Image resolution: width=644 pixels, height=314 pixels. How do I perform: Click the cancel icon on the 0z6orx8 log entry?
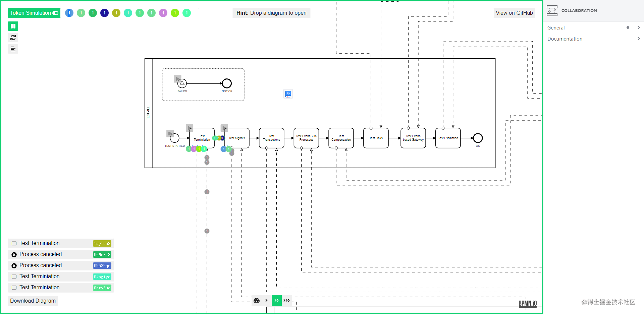pos(14,254)
